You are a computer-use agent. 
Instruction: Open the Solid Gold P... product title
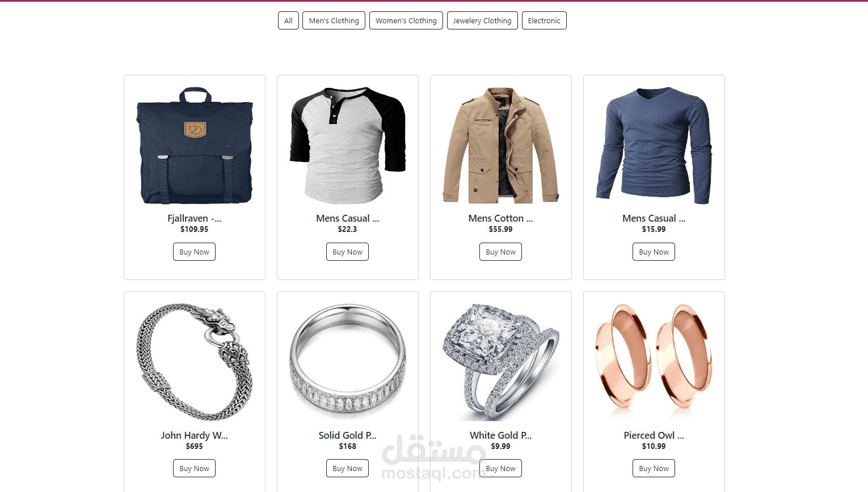point(347,435)
